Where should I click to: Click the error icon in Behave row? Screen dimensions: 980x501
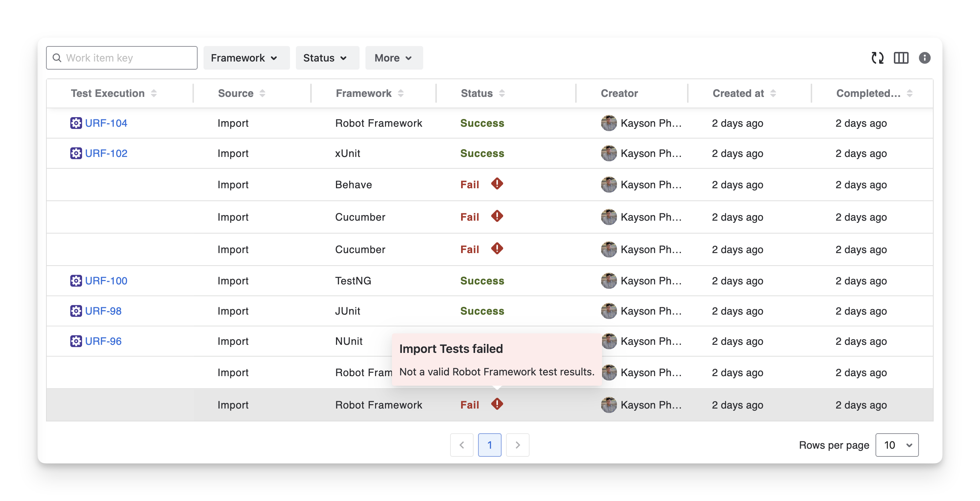tap(497, 184)
